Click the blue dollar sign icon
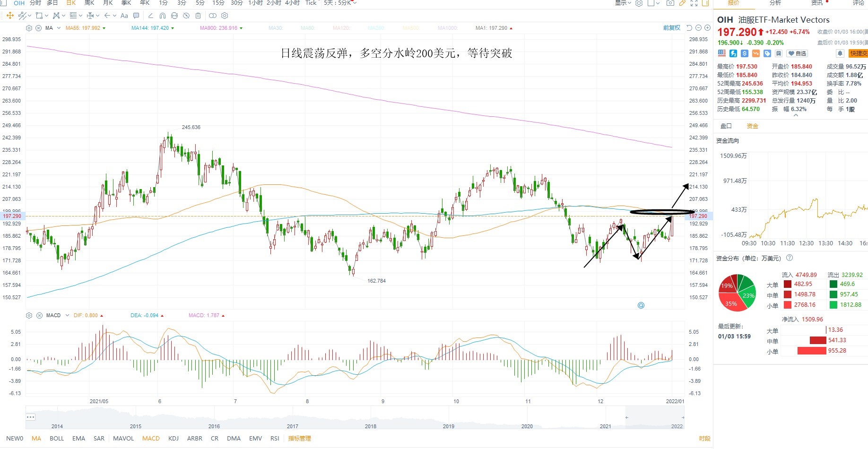 click(745, 53)
